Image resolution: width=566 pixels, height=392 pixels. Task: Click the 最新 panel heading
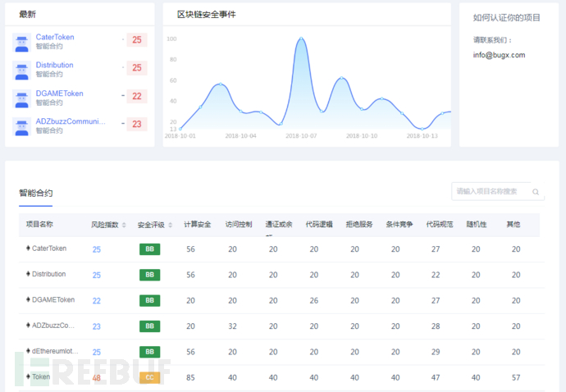click(x=27, y=15)
